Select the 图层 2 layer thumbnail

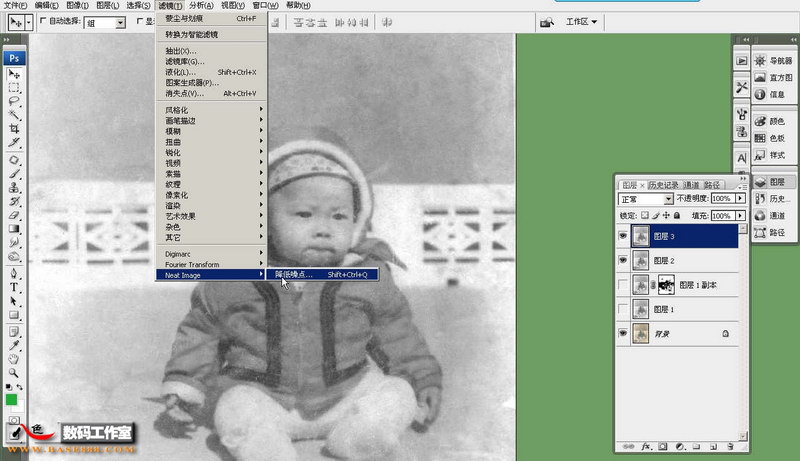tap(641, 260)
